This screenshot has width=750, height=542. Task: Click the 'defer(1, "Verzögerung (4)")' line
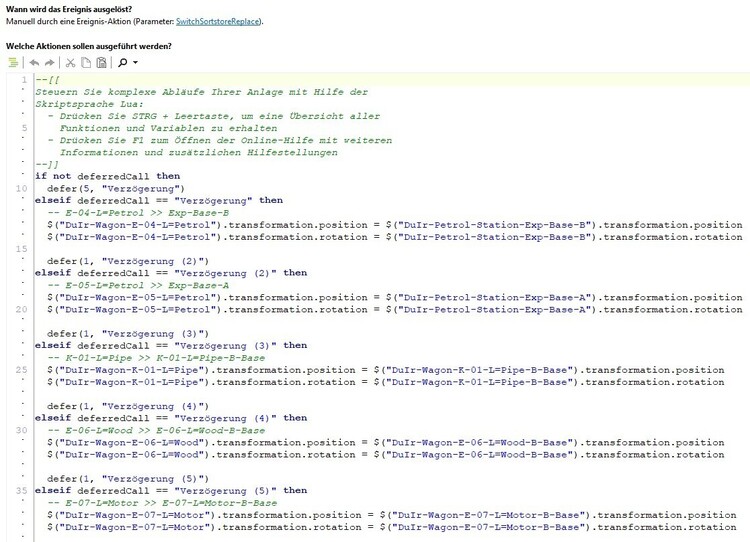click(128, 406)
